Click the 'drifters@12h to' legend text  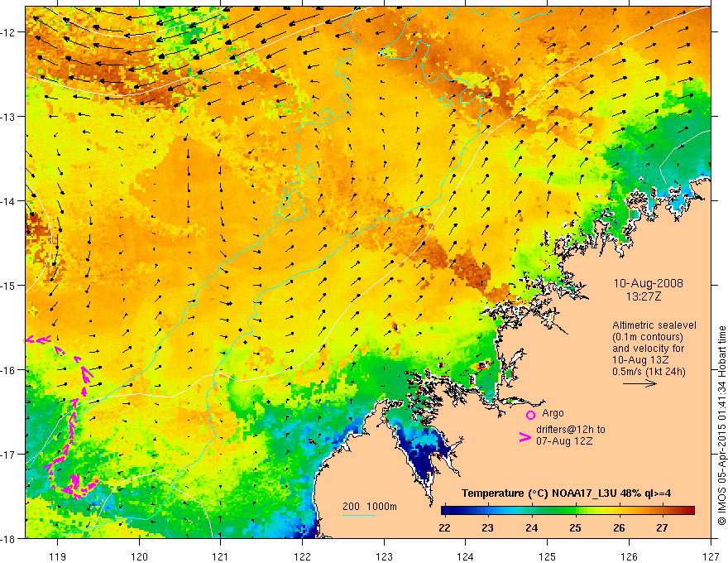point(571,430)
